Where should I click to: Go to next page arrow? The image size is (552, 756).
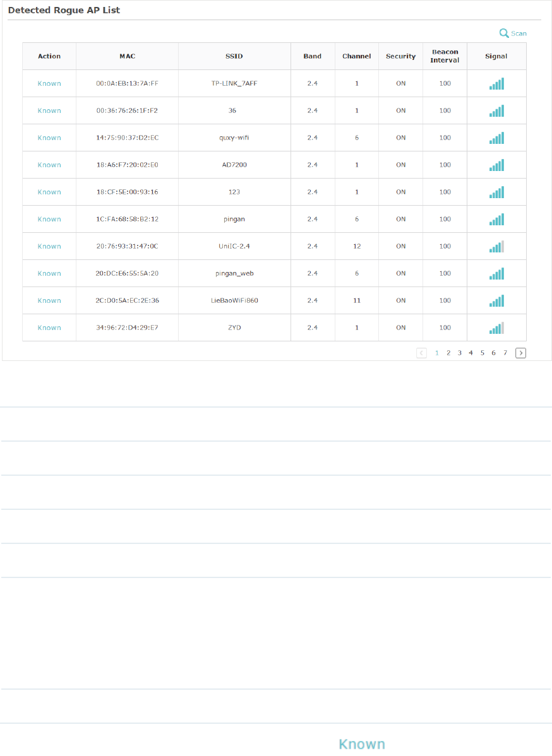520,353
